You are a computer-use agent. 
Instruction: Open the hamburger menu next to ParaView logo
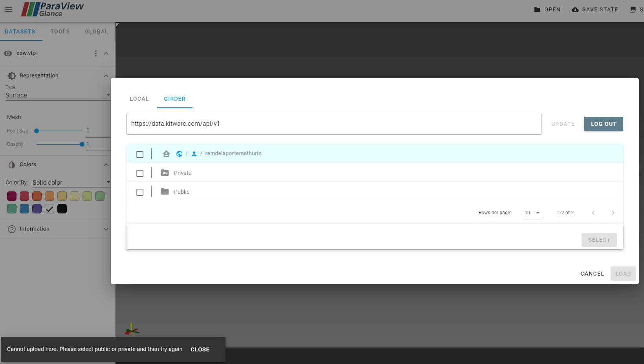(8, 9)
